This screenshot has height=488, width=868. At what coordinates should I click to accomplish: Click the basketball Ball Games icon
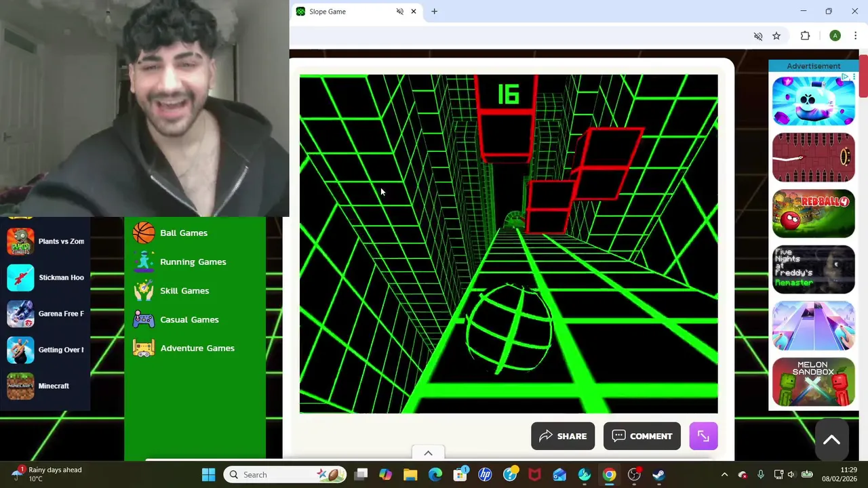click(x=144, y=232)
